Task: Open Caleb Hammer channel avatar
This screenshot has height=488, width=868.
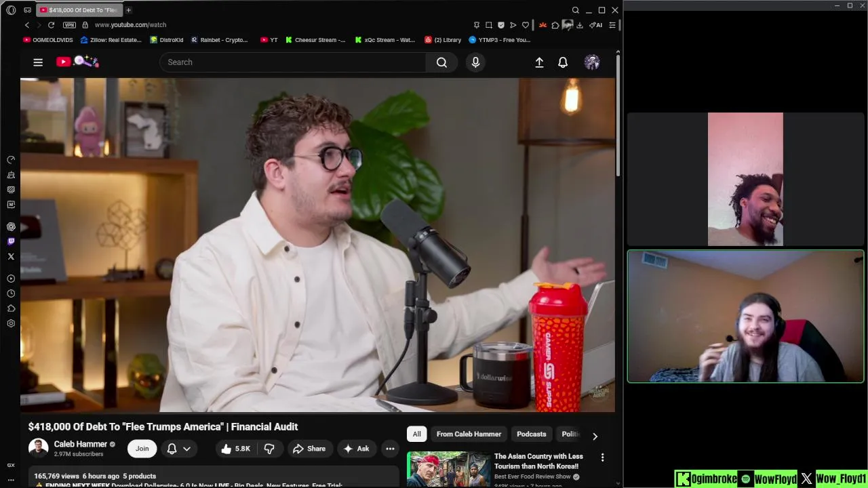Action: 38,448
